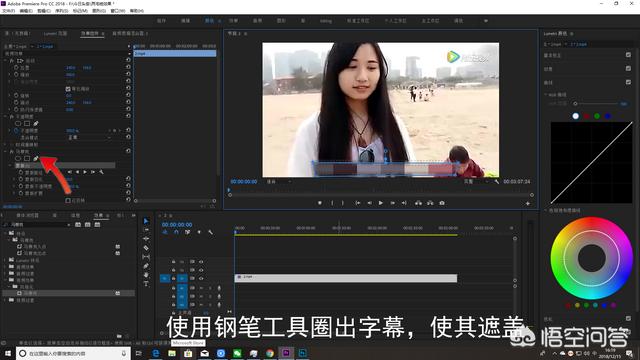Toggle Uniform Scale checkbox
The height and width of the screenshot is (360, 640).
[68, 89]
